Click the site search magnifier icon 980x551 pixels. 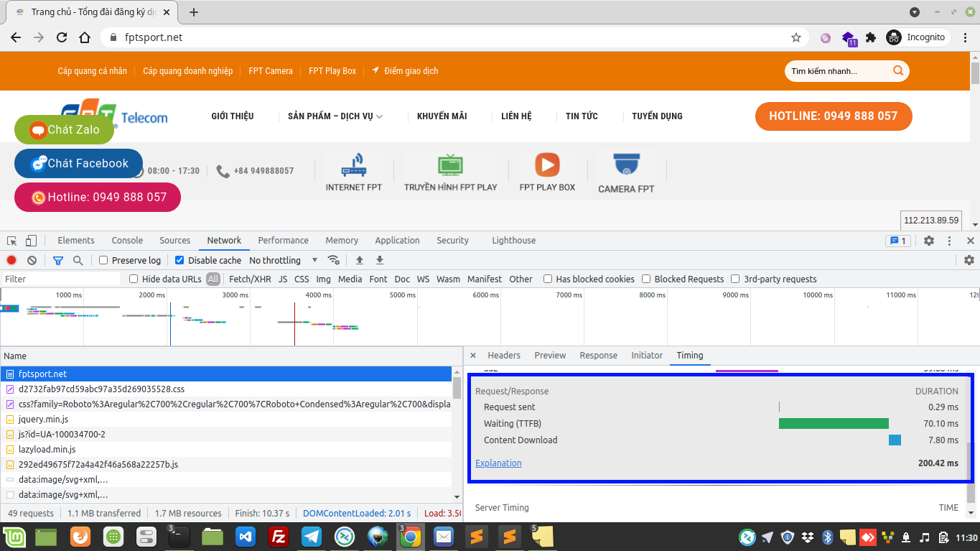(898, 71)
